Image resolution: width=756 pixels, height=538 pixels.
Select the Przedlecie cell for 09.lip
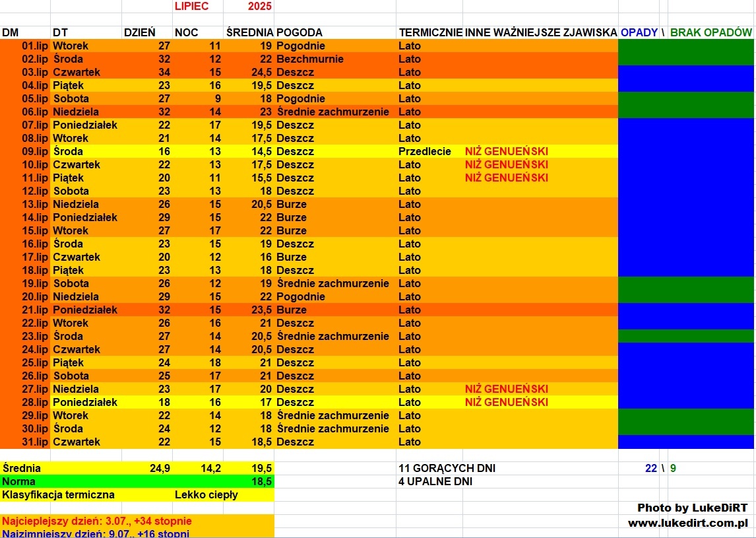click(425, 151)
